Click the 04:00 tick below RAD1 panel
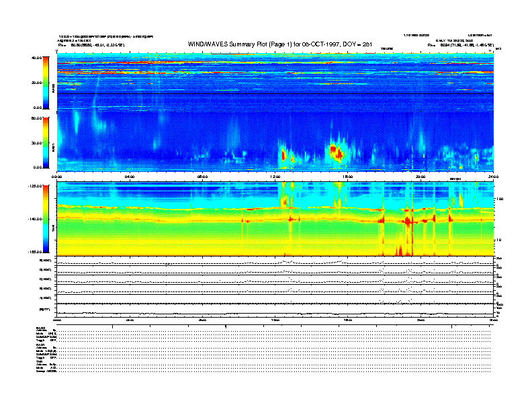Image resolution: width=532 pixels, height=411 pixels. click(x=130, y=177)
